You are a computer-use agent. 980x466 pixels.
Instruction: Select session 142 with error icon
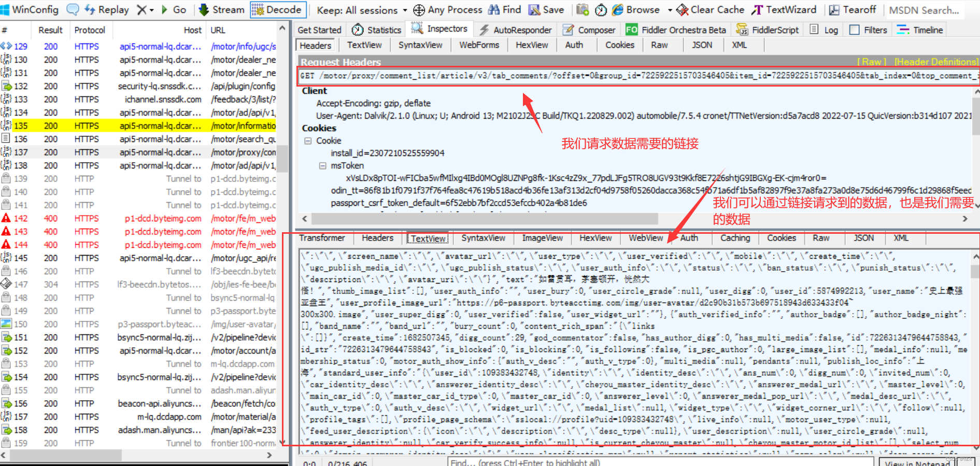138,218
